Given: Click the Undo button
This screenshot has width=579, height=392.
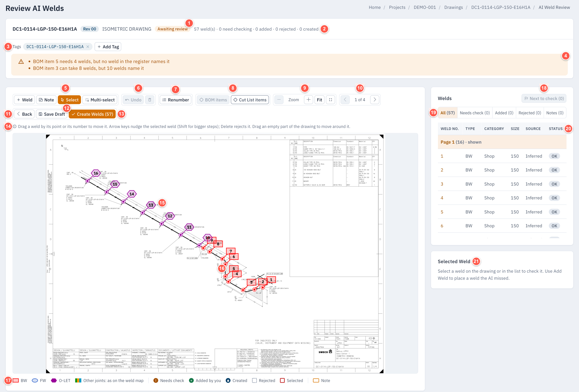Looking at the screenshot, I should [x=133, y=100].
